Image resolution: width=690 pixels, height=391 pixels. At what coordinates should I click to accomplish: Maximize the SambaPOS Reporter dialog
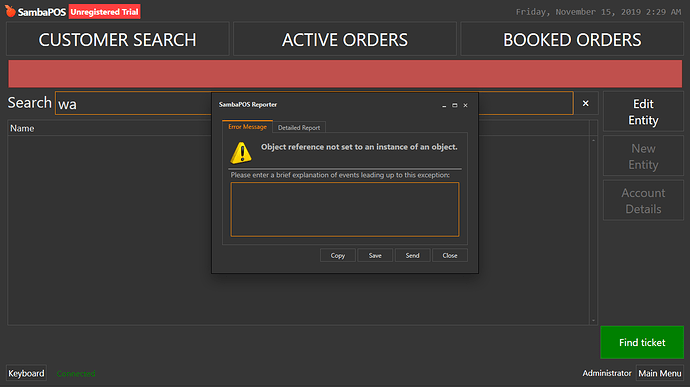455,106
